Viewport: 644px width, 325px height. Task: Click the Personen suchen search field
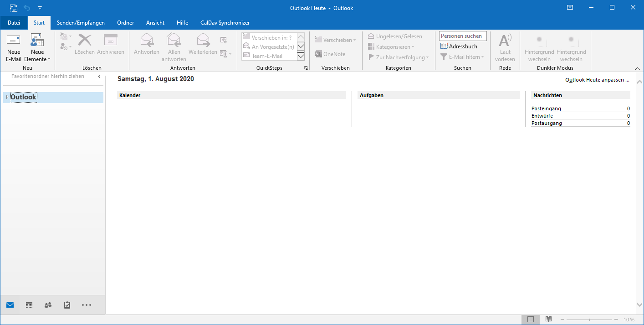pyautogui.click(x=463, y=36)
